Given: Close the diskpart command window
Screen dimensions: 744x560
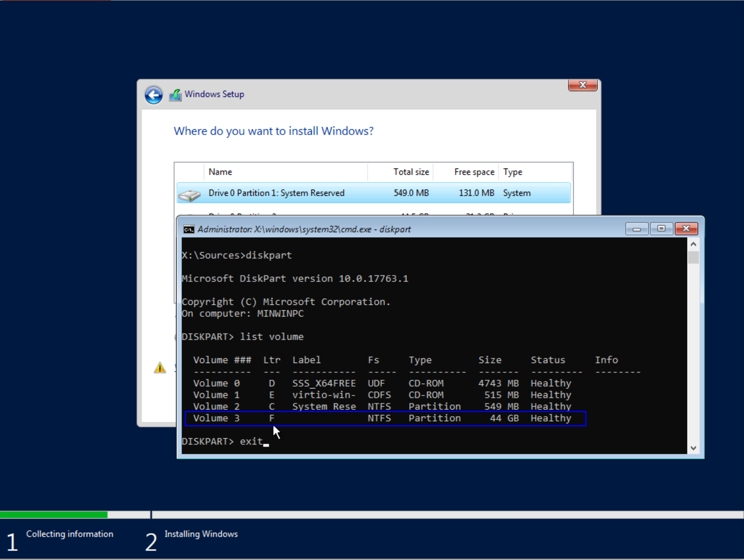Looking at the screenshot, I should point(686,229).
